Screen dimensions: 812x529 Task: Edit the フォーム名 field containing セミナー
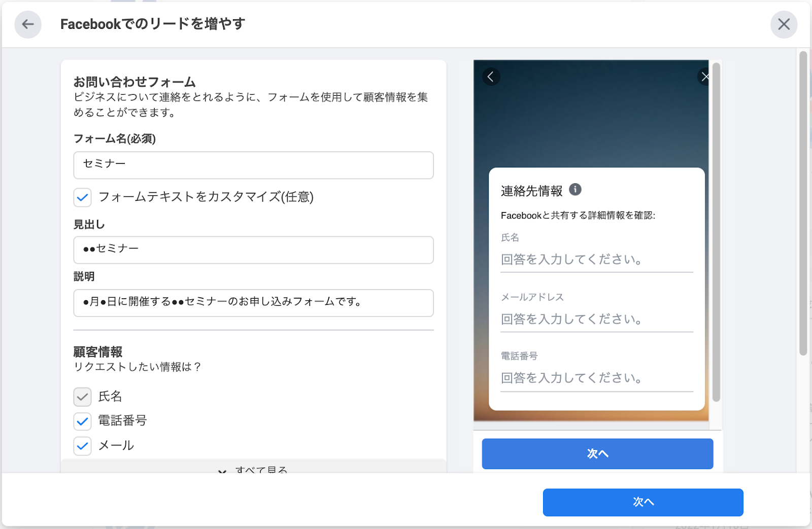[x=253, y=165]
